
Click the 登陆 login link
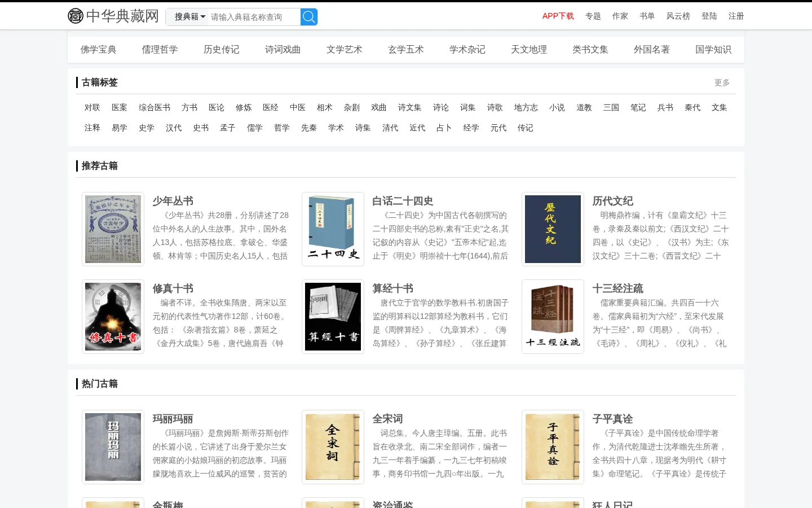[709, 16]
